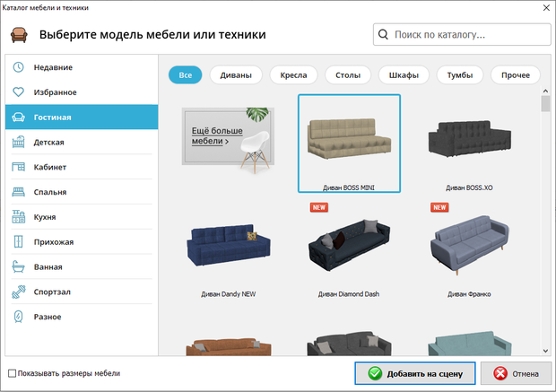Filter catalog by Тумбы
Screen dimensions: 556x392
click(x=460, y=74)
